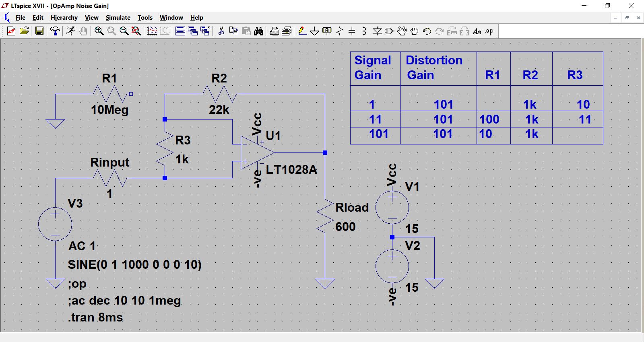Place a Capacitor component

coord(352,31)
